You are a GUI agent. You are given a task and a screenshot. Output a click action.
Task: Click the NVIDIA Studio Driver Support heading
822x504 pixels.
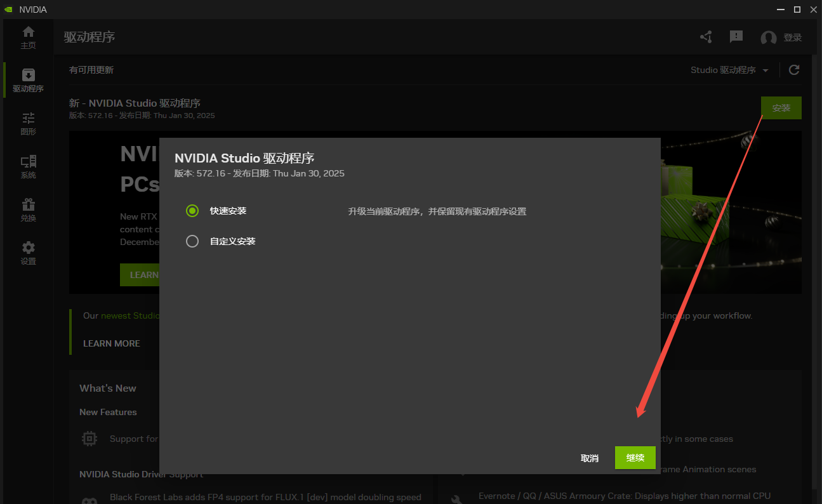tap(142, 474)
